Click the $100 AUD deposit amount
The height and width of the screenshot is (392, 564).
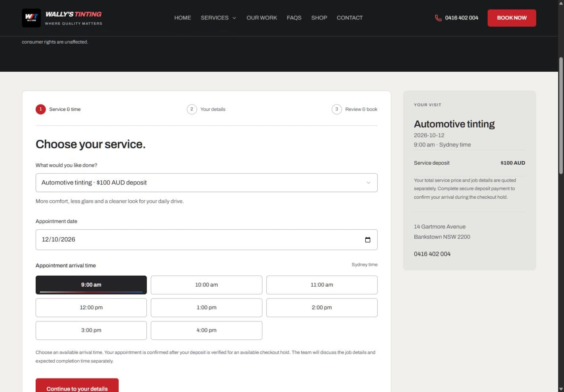click(513, 163)
